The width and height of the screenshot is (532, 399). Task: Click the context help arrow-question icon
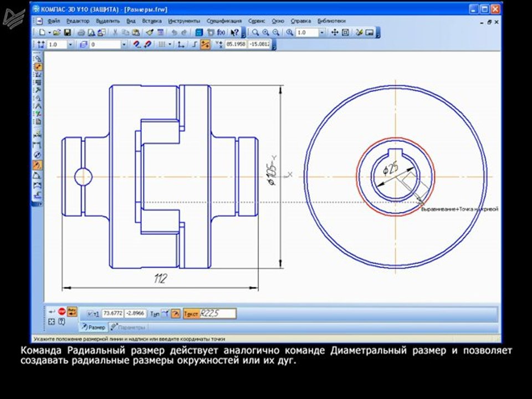[x=234, y=33]
